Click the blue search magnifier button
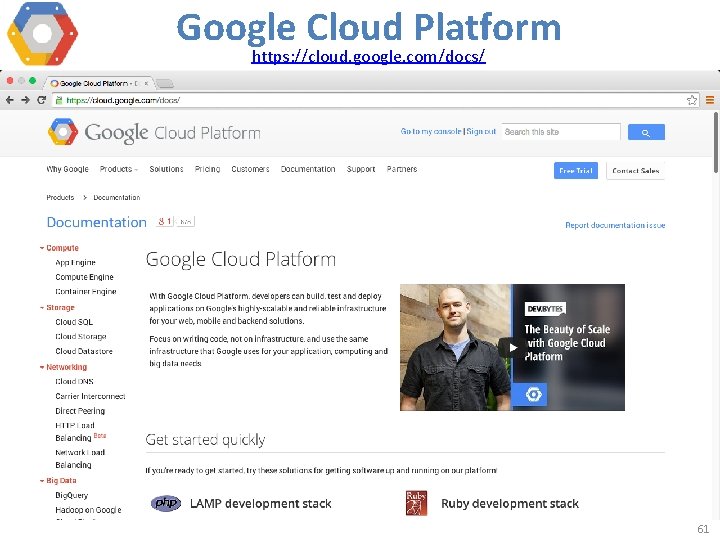 [x=646, y=132]
